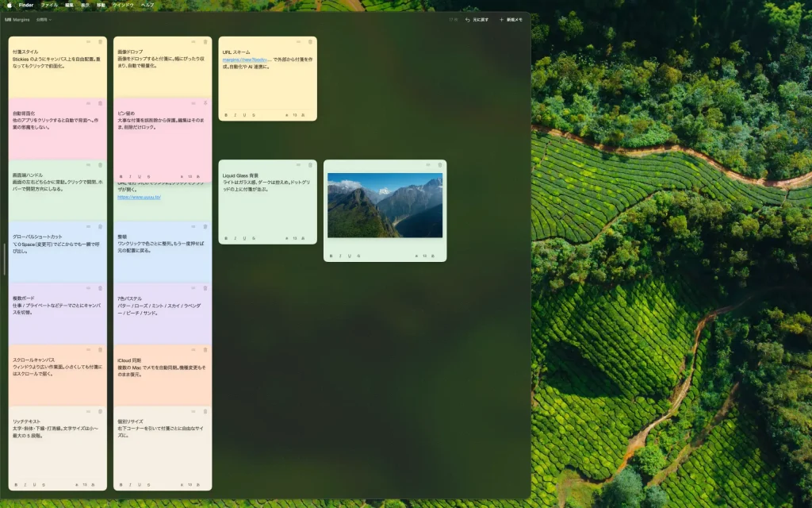Toggle bold in the ピン留め note toolbar
Screen dimensions: 812x508
[x=121, y=177]
